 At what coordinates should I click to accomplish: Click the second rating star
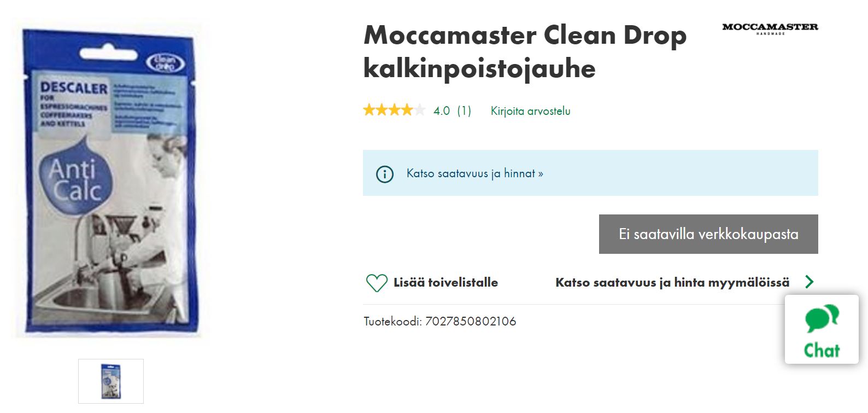click(x=382, y=110)
